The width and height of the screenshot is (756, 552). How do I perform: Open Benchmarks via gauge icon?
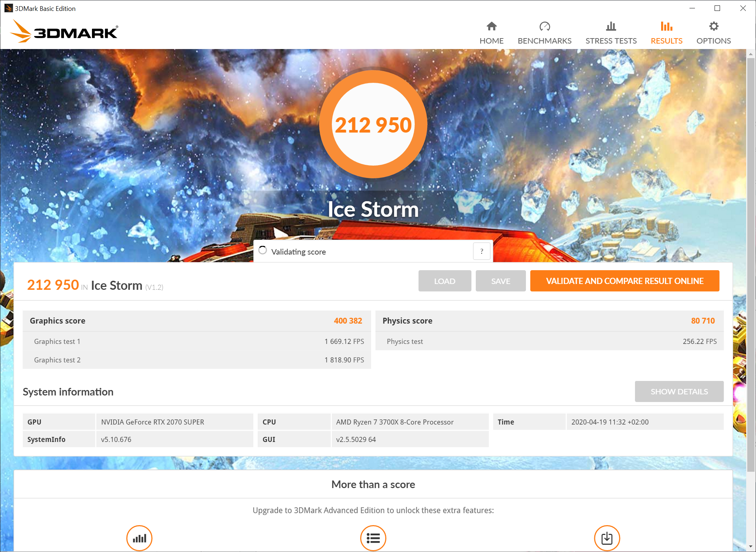click(x=544, y=26)
